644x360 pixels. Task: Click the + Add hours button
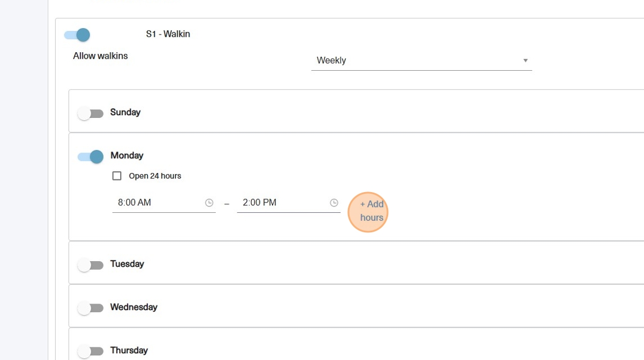369,211
